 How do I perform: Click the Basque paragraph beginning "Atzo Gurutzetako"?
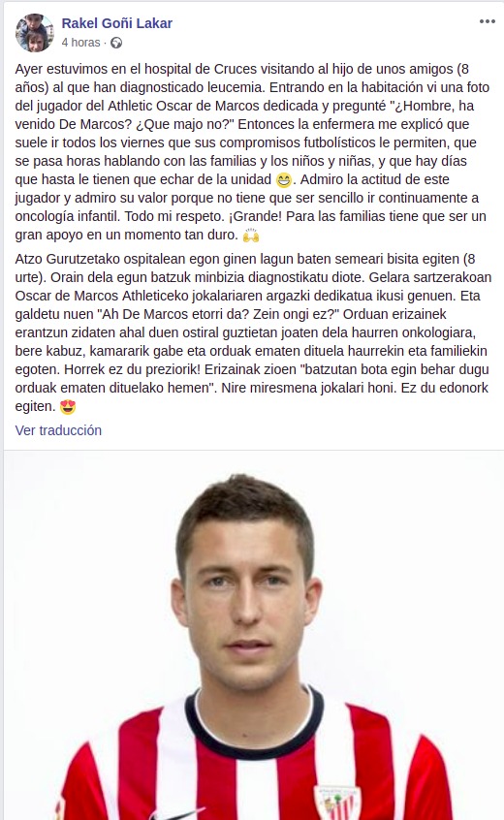(x=252, y=332)
